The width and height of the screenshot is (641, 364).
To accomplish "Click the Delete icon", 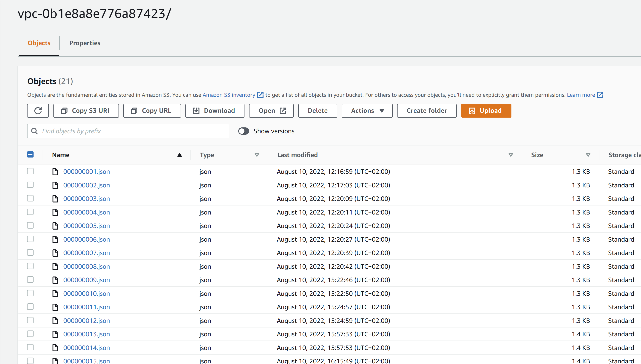I will (x=318, y=111).
